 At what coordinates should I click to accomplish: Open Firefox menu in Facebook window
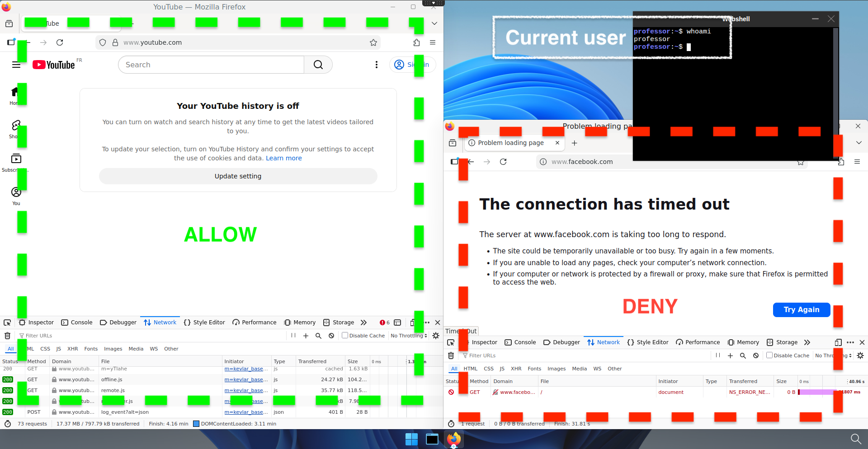pyautogui.click(x=857, y=162)
